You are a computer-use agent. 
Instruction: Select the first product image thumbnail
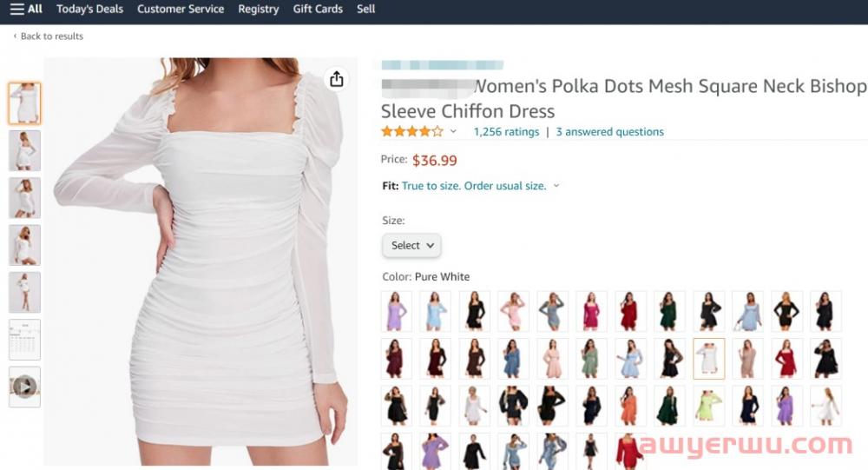point(24,103)
